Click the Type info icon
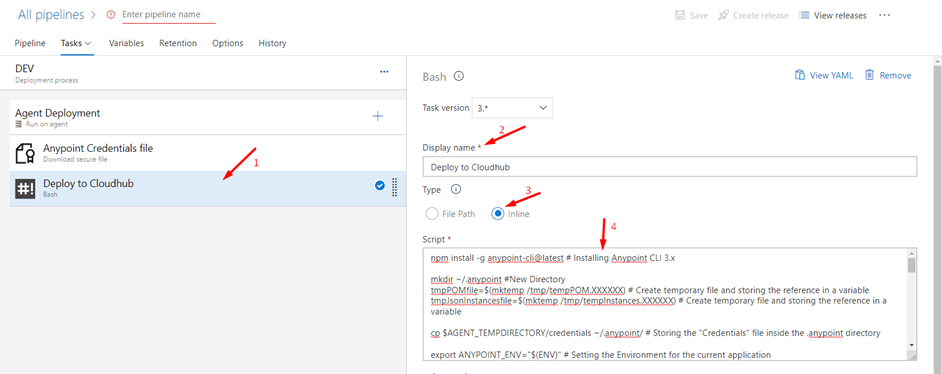942x374 pixels. 455,190
